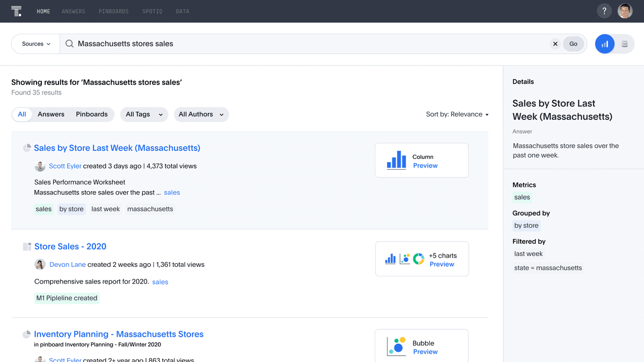Open the ANSWERS menu

pyautogui.click(x=74, y=11)
